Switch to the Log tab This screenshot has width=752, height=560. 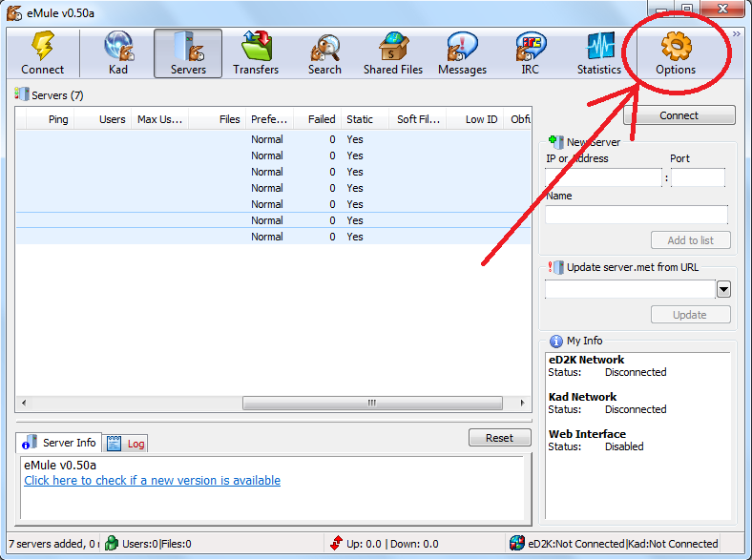[x=125, y=444]
